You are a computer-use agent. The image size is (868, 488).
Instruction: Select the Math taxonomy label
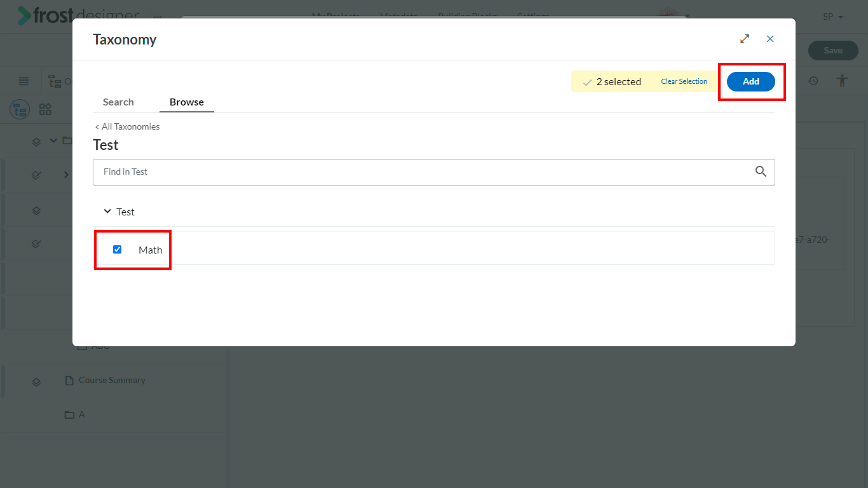(x=151, y=250)
